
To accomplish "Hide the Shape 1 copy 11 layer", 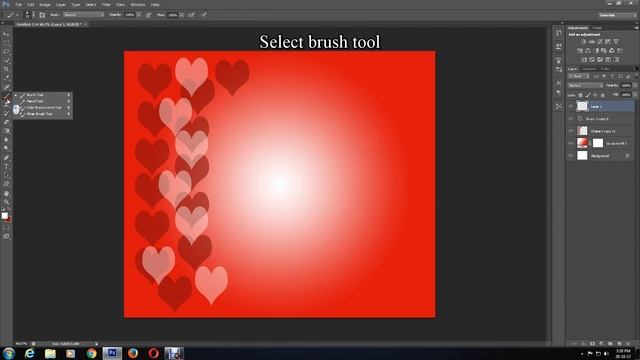I will 571,131.
